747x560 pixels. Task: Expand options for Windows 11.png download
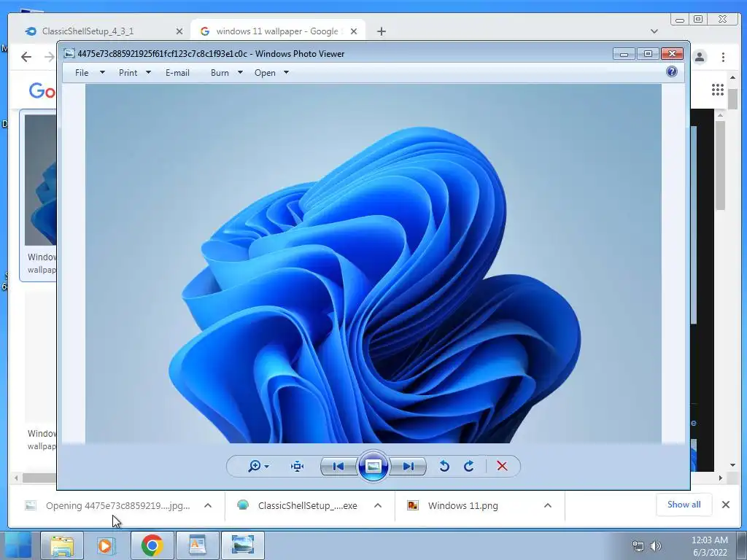[x=548, y=506]
